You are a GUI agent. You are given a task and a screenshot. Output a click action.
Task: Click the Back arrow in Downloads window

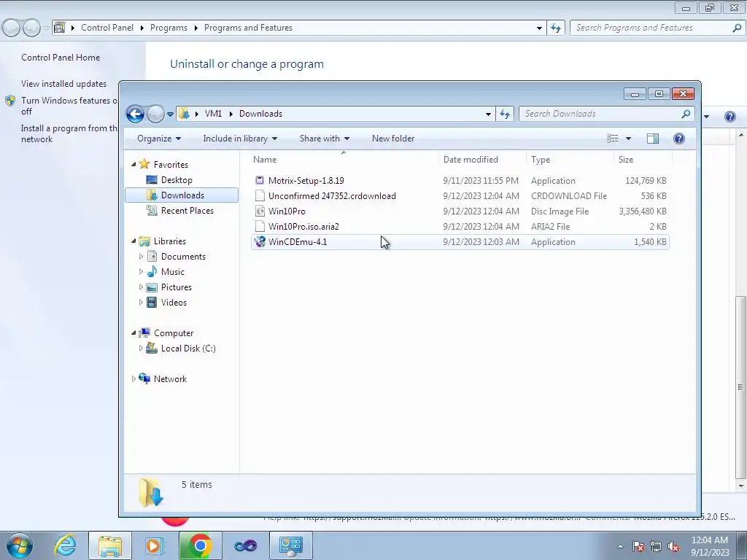coord(135,114)
